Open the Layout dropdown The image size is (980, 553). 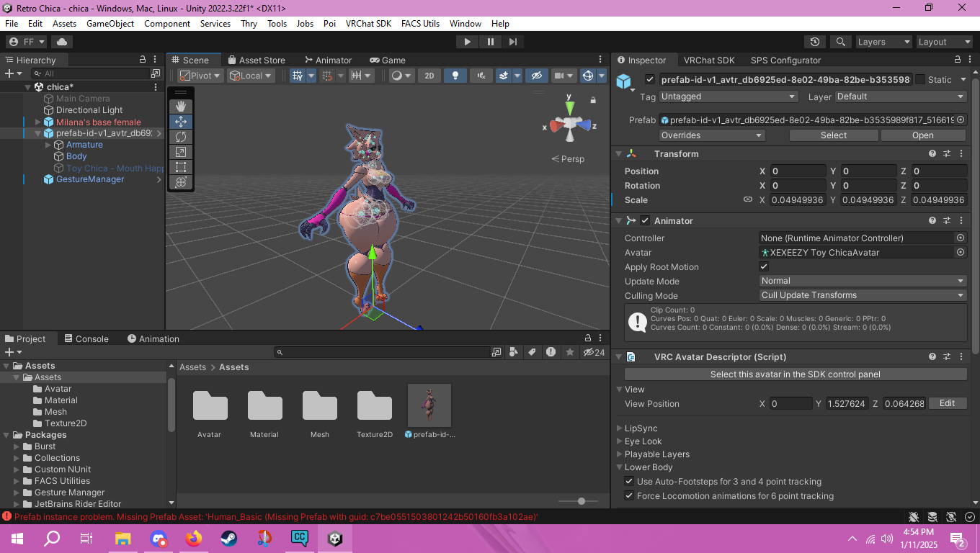coord(943,42)
